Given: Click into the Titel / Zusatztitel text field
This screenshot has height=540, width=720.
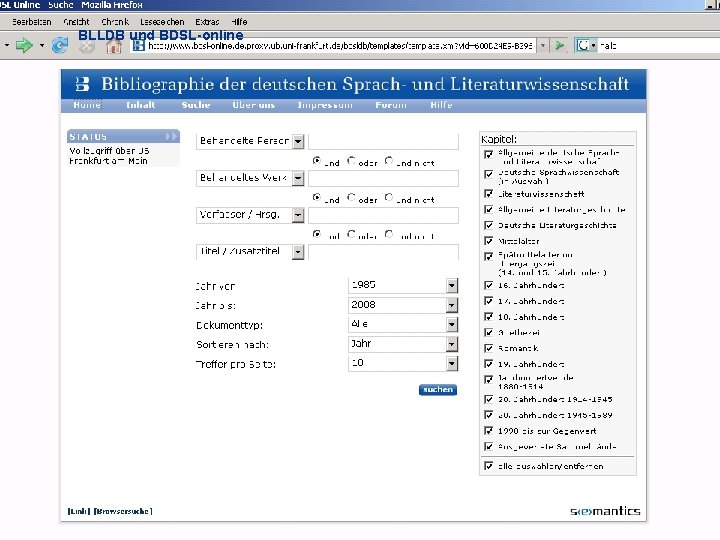Looking at the screenshot, I should pos(383,252).
